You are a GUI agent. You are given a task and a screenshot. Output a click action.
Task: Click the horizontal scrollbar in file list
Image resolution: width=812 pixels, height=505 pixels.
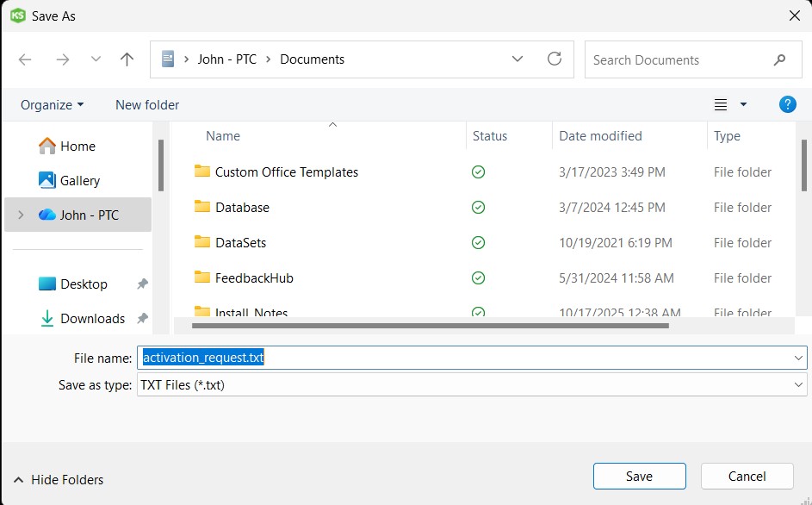[431, 326]
